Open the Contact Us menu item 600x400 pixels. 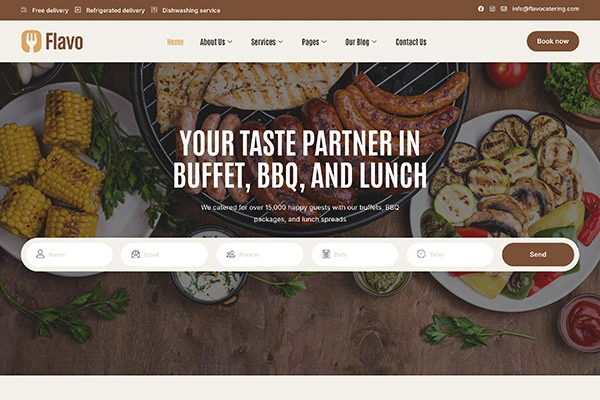tap(411, 42)
